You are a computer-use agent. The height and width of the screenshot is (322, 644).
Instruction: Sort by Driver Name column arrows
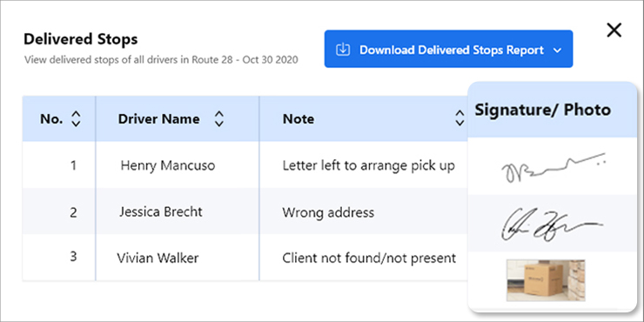tap(219, 118)
